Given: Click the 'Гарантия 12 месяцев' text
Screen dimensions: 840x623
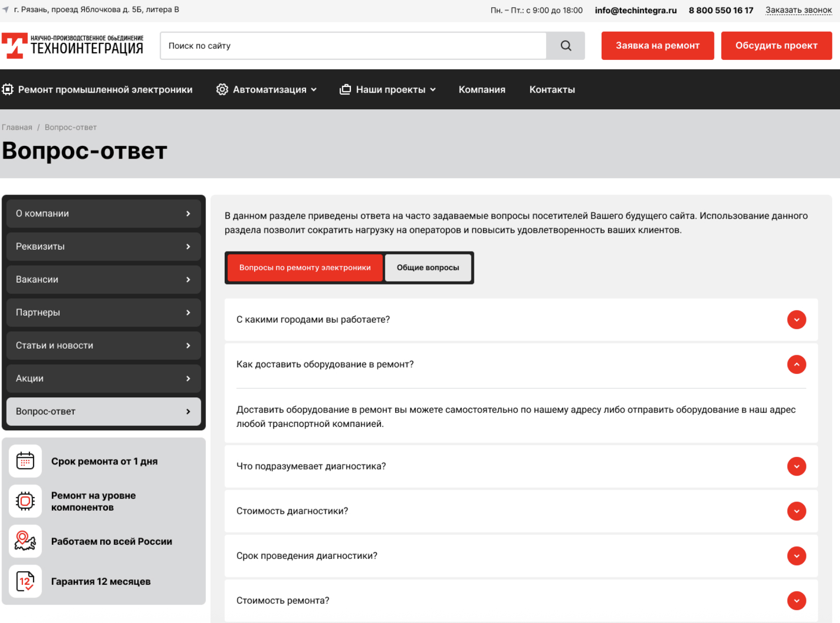Looking at the screenshot, I should point(101,581).
